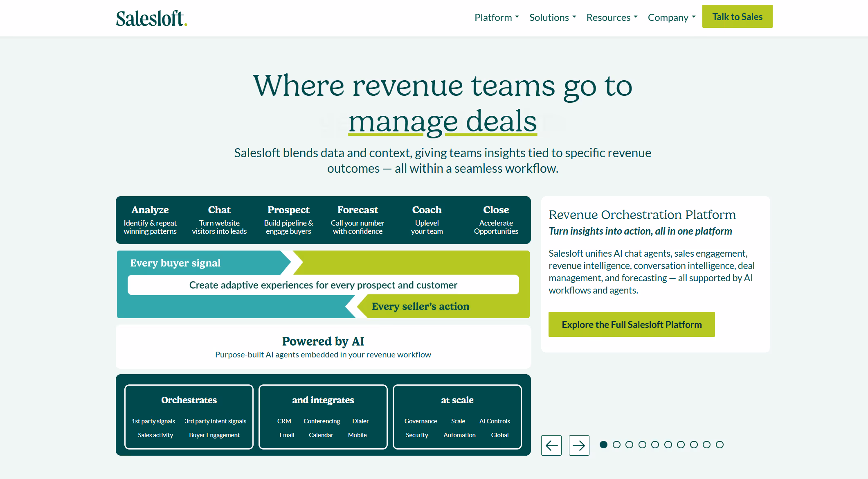Open the Company menu

[671, 17]
